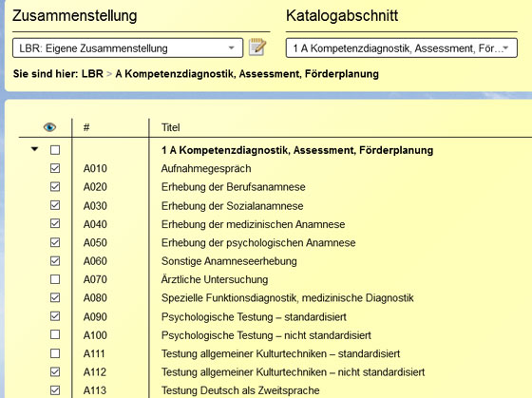Image resolution: width=532 pixels, height=398 pixels.
Task: Check the A111 Kulturtechniken standardisiert checkbox
Action: point(55,353)
